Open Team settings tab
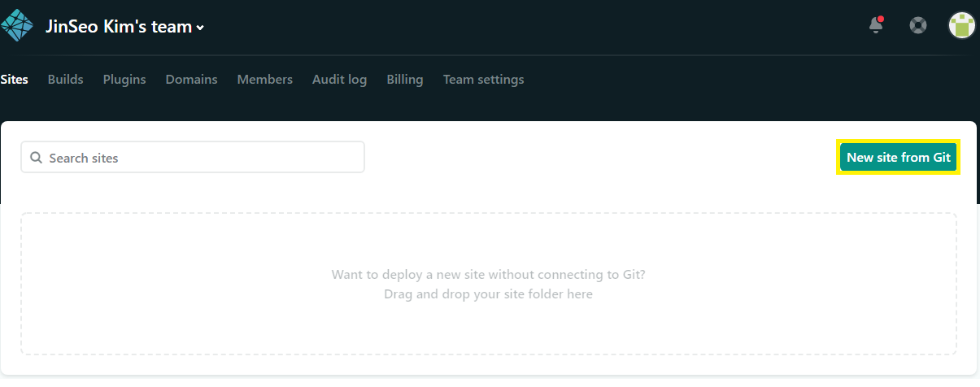Image resolution: width=980 pixels, height=387 pixels. (x=484, y=80)
